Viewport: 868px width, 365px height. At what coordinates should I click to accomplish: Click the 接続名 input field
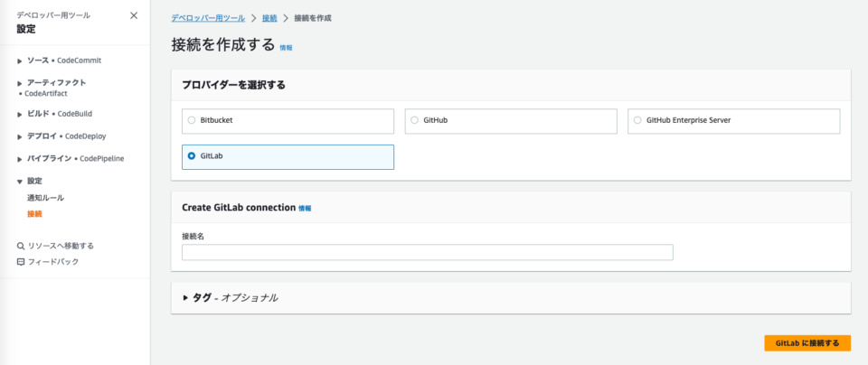(x=428, y=252)
